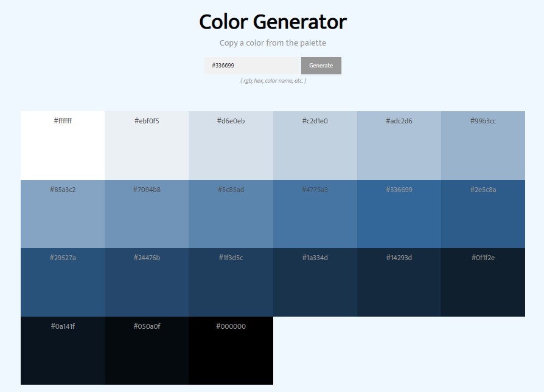The height and width of the screenshot is (392, 544).
Task: Pick the #85a3c2 color swatch
Action: (63, 214)
